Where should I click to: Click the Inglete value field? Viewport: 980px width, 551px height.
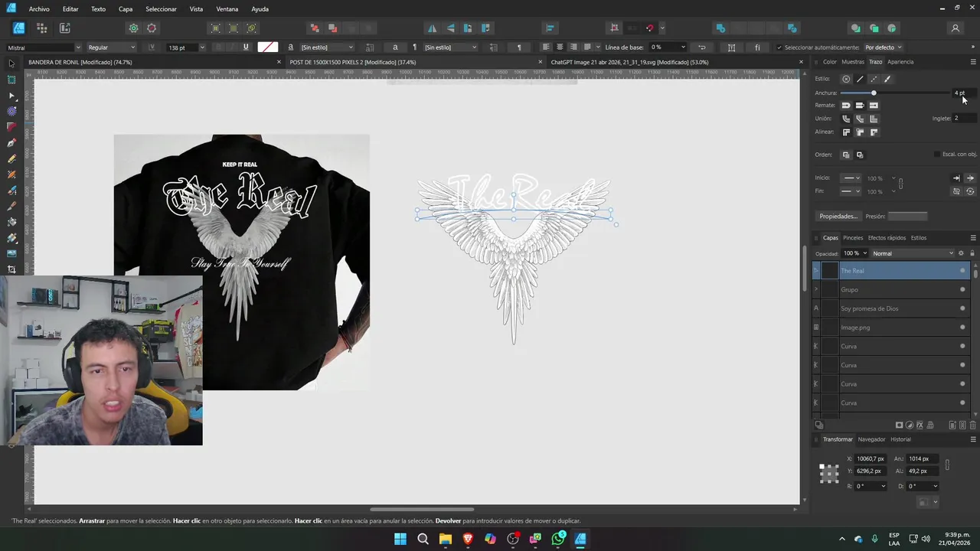965,119
